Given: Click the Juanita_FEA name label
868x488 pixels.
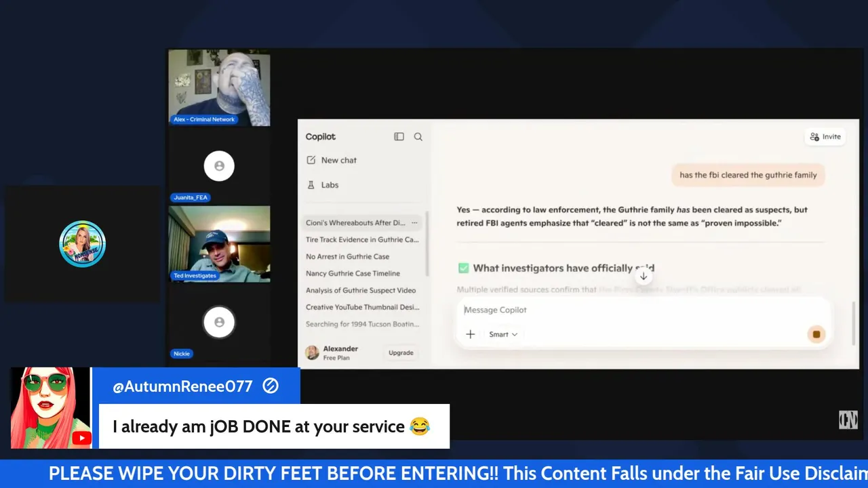Looking at the screenshot, I should coord(191,198).
